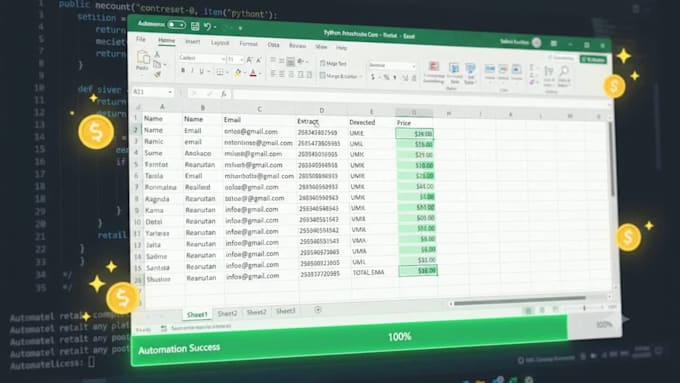
Task: Switch to the View tab
Action: (x=321, y=46)
